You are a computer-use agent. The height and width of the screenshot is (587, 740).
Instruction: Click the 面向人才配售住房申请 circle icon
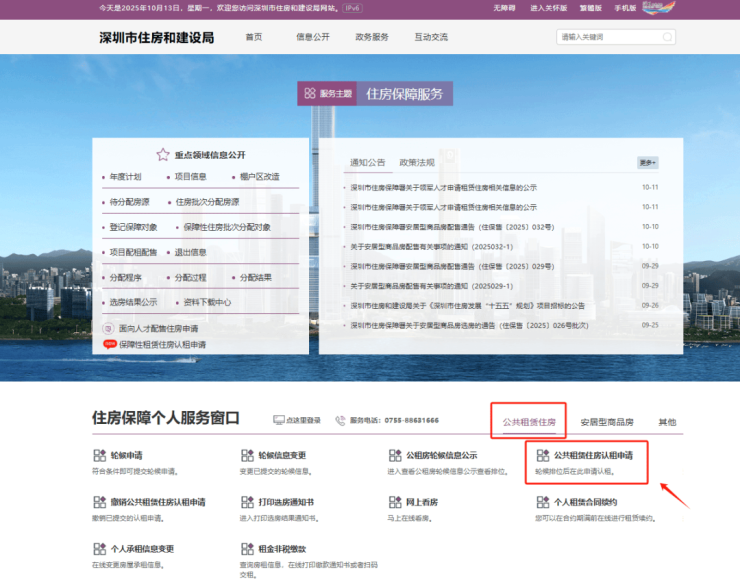tap(109, 328)
